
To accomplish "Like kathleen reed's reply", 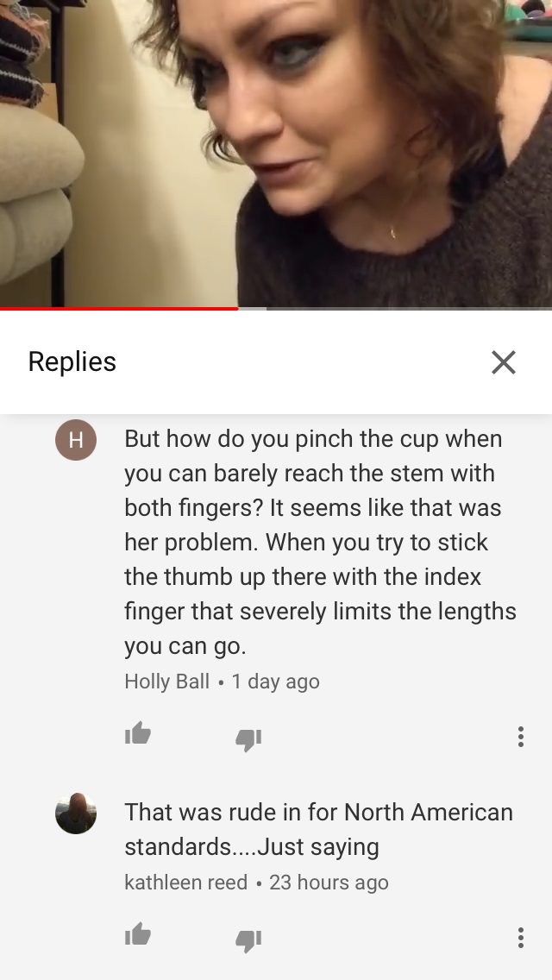I will [137, 933].
